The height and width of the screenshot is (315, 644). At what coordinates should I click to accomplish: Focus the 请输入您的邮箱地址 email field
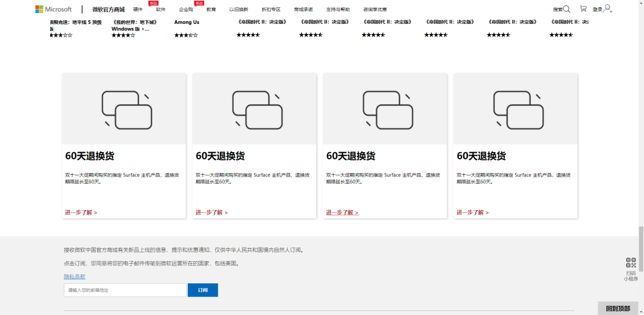tap(125, 290)
